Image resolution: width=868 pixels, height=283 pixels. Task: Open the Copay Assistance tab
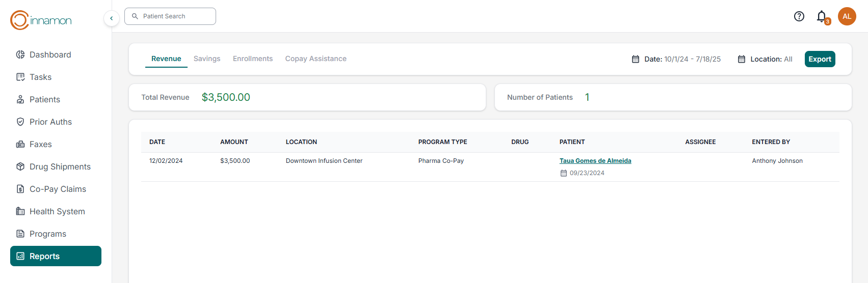315,59
